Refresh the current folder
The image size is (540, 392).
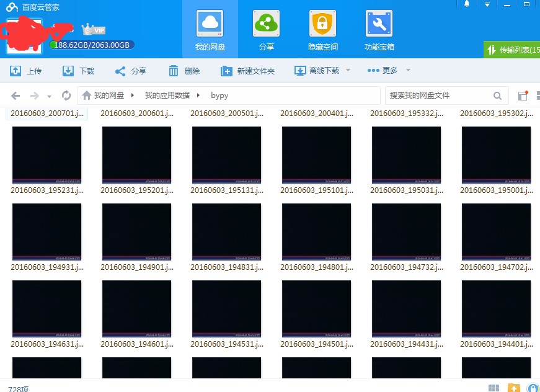coord(66,96)
